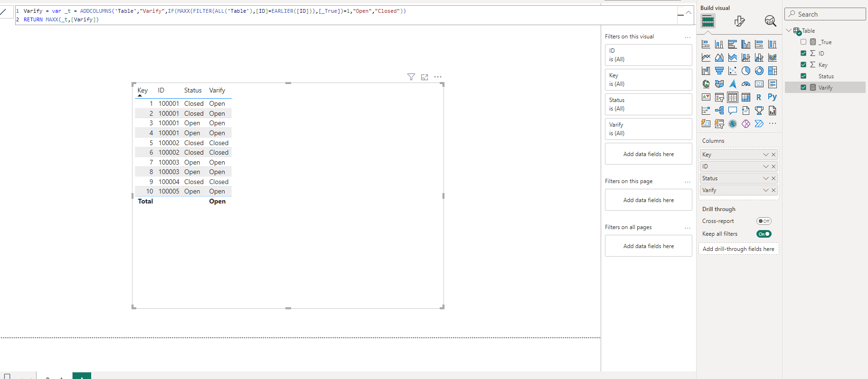The height and width of the screenshot is (379, 868).
Task: Insert the filled map visual
Action: coord(719,84)
